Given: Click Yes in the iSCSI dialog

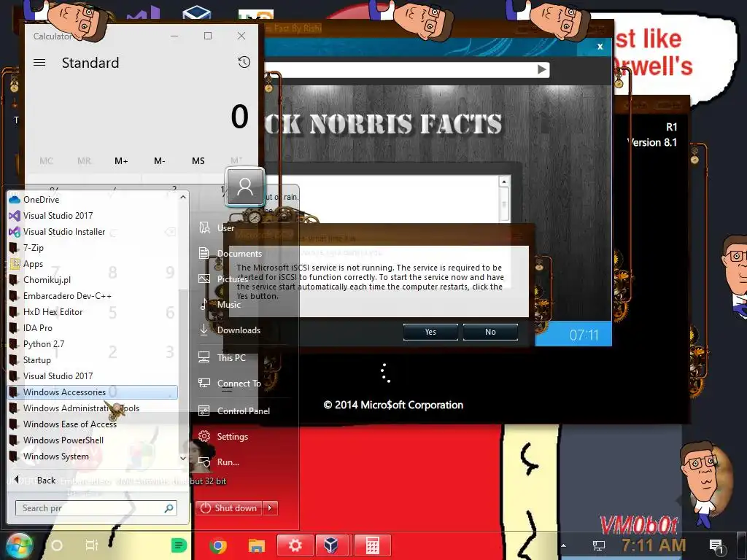Looking at the screenshot, I should point(430,332).
